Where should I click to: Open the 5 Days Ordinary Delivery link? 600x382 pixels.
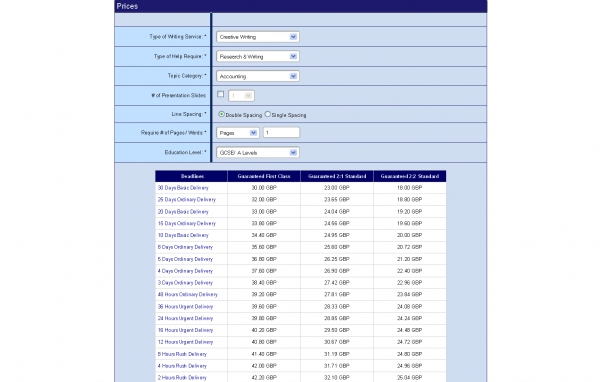tap(185, 259)
